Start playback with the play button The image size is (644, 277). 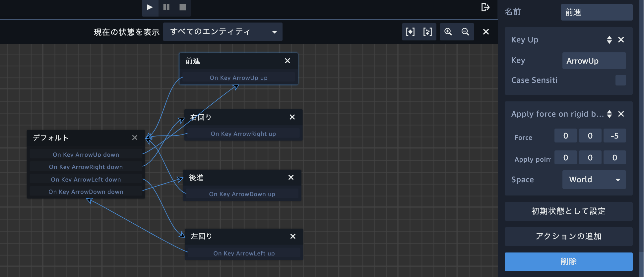[x=150, y=7]
